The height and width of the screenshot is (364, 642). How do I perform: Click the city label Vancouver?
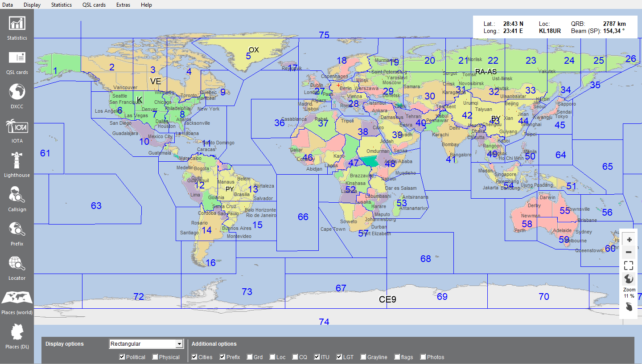pos(126,87)
